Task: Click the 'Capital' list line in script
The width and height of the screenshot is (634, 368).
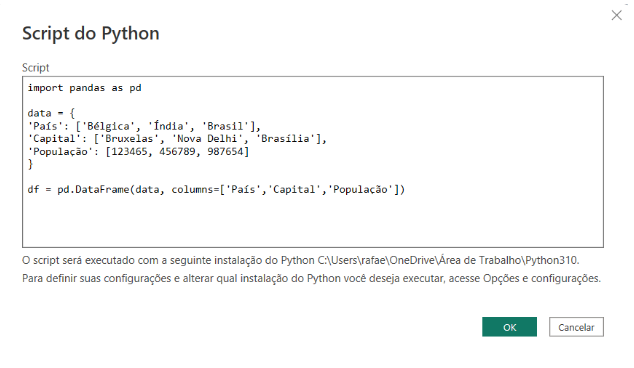Action: point(177,139)
